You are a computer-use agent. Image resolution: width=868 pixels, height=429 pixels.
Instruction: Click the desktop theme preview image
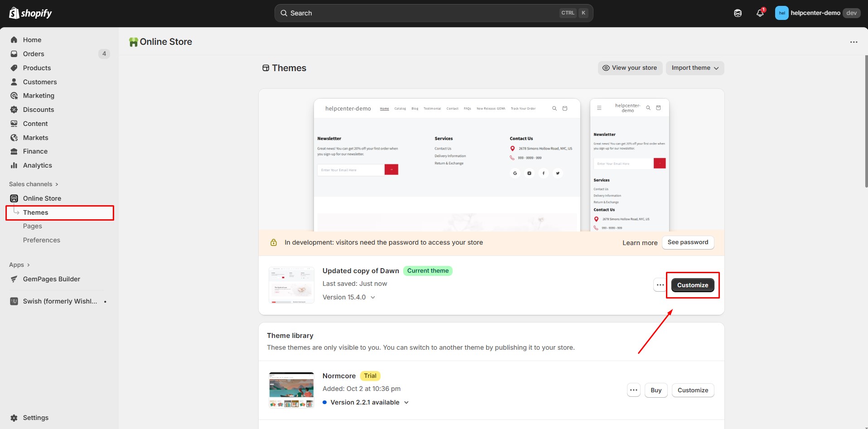[x=447, y=165]
